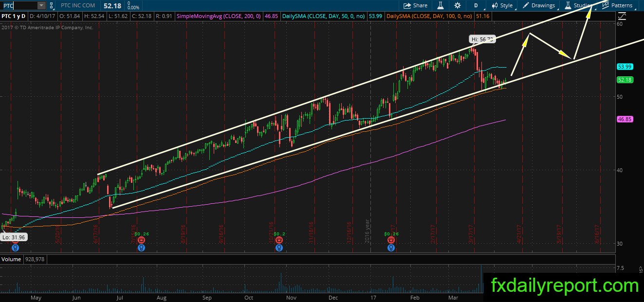Screen dimensions: 644x302
Task: Click the last price 52.18 in header
Action: click(x=113, y=5)
